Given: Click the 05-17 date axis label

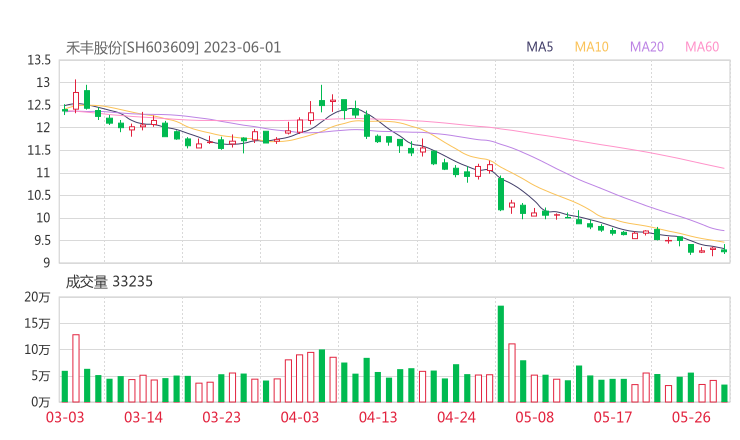Looking at the screenshot, I should [613, 417].
